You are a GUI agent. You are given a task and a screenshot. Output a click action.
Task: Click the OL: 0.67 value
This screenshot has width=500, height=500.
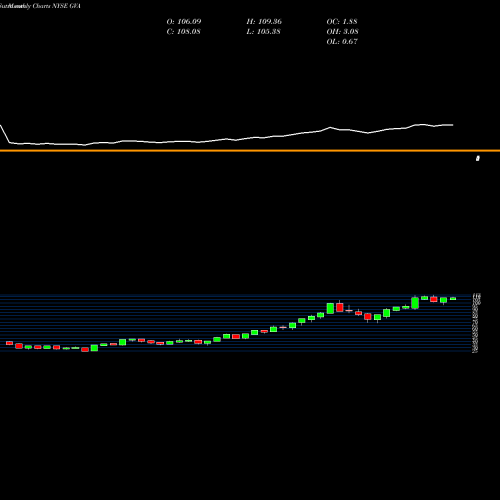coord(342,42)
